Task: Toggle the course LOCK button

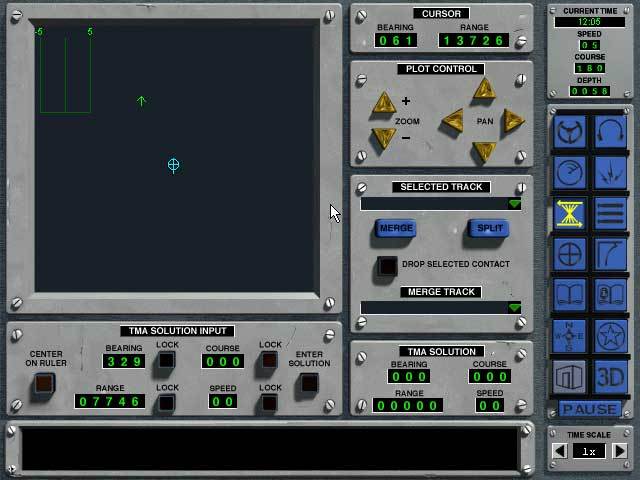Action: click(x=269, y=361)
